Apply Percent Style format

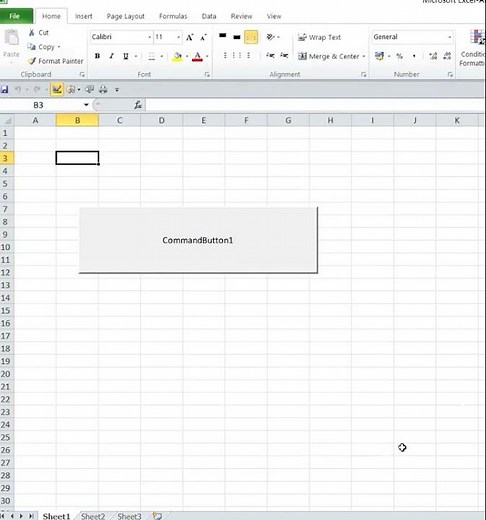pos(399,56)
